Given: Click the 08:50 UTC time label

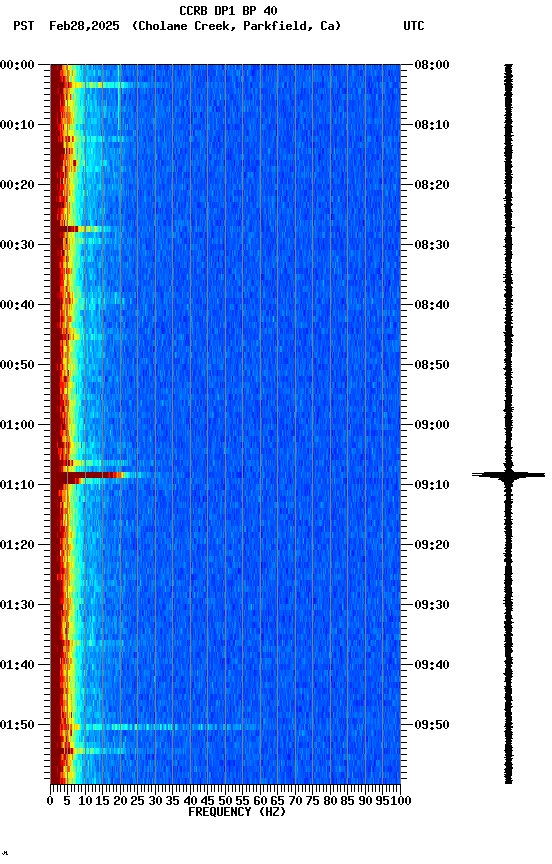Looking at the screenshot, I should pos(432,365).
